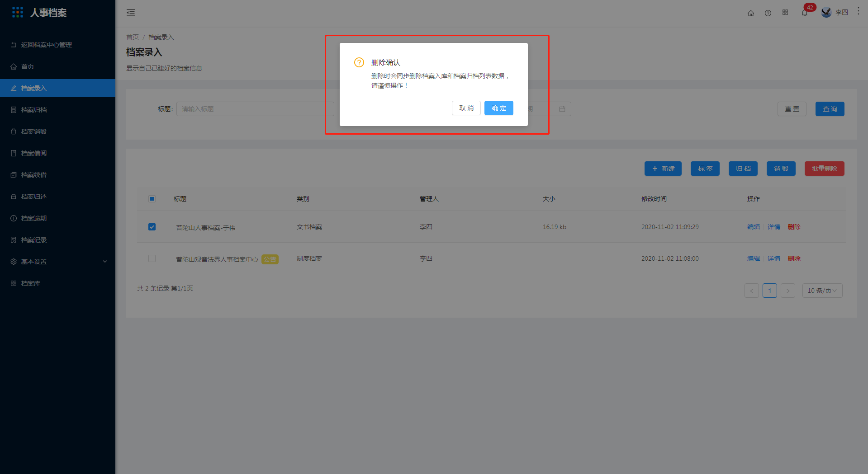Open the home icon in the top bar
The image size is (868, 474).
751,13
